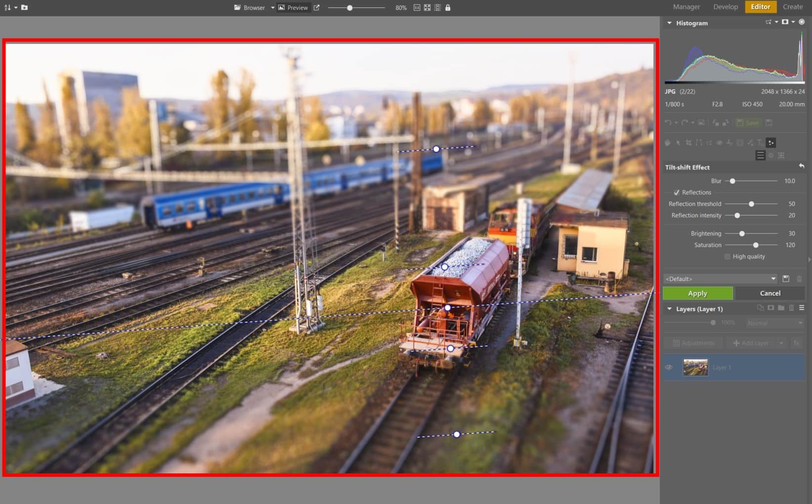This screenshot has width=812, height=504.
Task: Click the Redo icon
Action: coord(684,123)
